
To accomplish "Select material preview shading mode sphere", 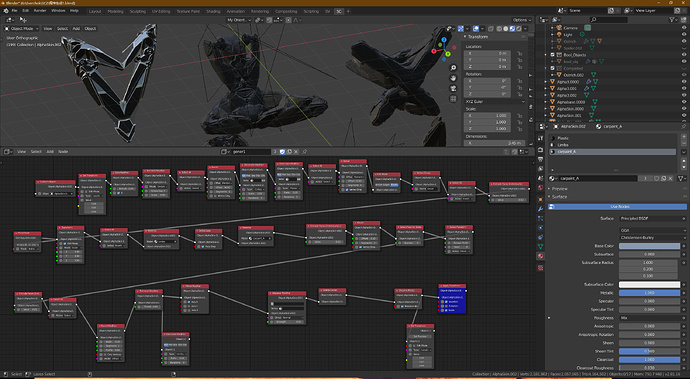I will pos(512,29).
